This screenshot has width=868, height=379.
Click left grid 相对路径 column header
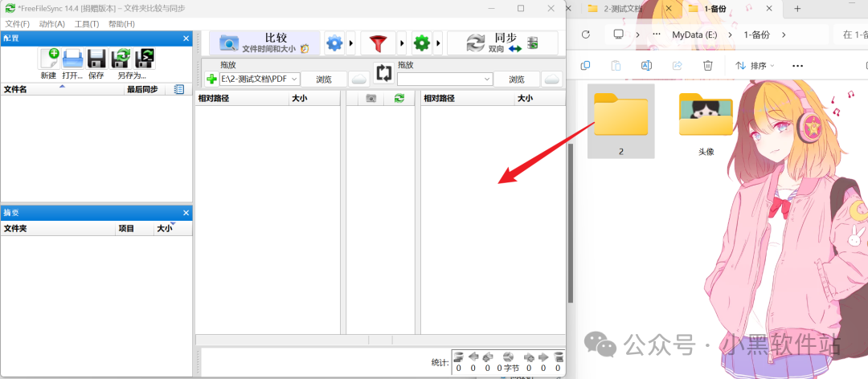(x=242, y=99)
